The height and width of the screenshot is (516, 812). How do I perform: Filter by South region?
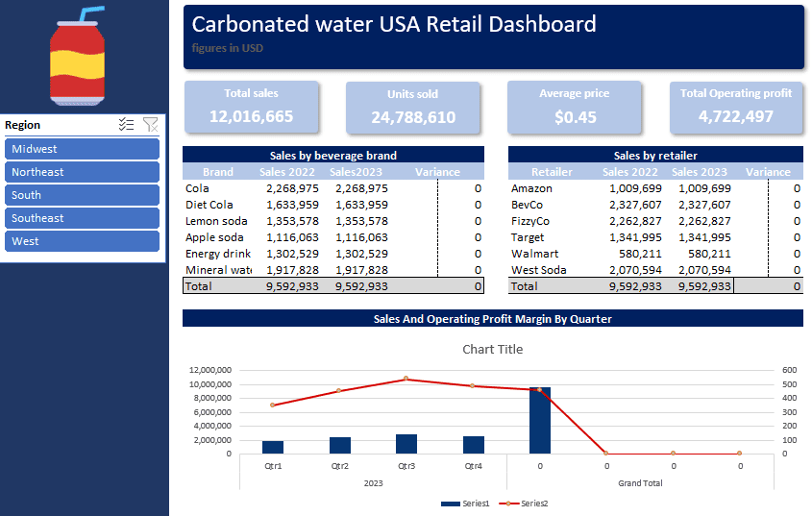coord(82,195)
